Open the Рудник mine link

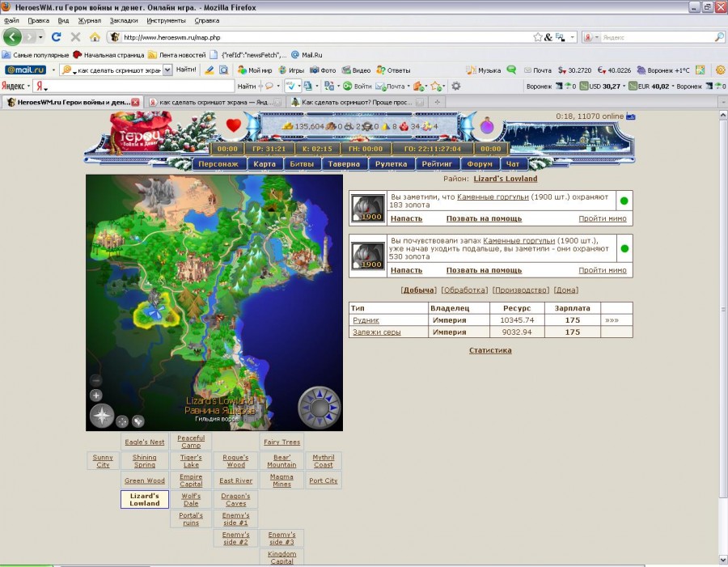(x=366, y=320)
